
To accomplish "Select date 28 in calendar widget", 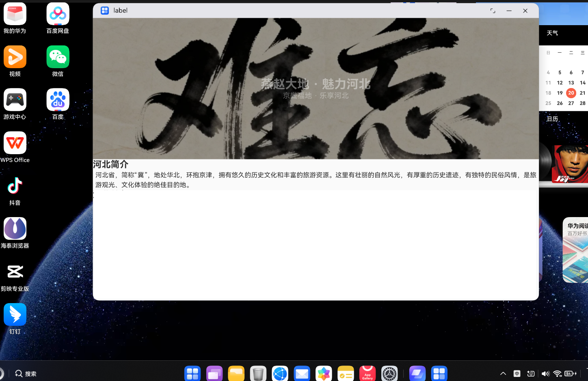I will tap(582, 103).
